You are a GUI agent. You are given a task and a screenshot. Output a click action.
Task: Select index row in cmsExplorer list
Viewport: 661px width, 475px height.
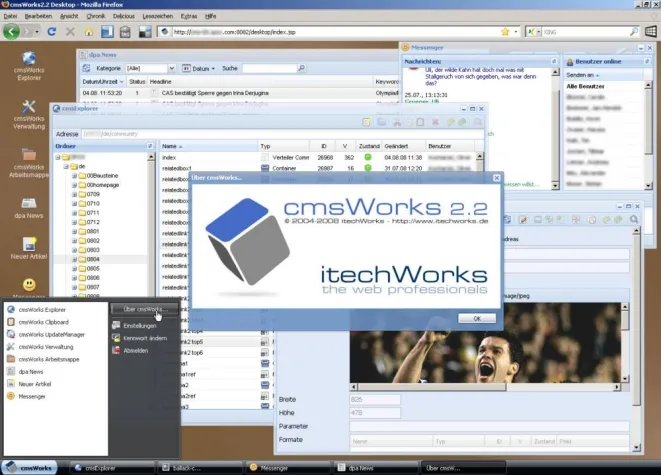pos(318,157)
